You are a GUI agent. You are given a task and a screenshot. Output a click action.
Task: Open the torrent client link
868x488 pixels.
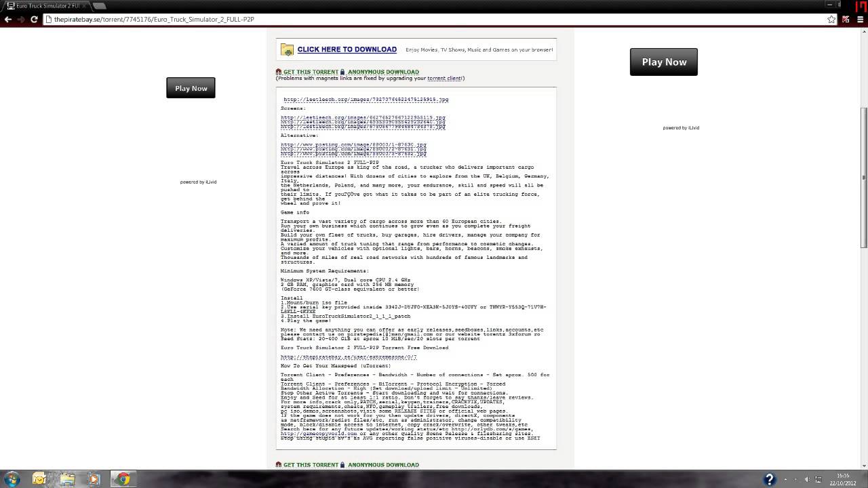coord(444,79)
